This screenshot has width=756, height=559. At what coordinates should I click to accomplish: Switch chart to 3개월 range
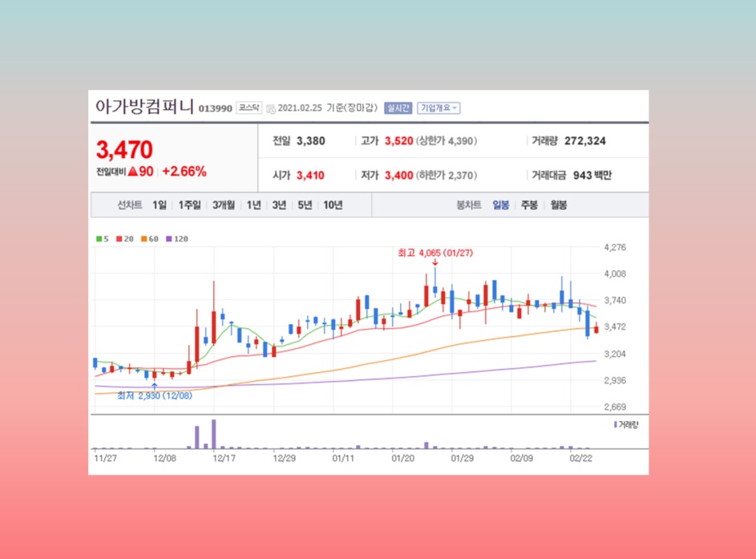224,205
